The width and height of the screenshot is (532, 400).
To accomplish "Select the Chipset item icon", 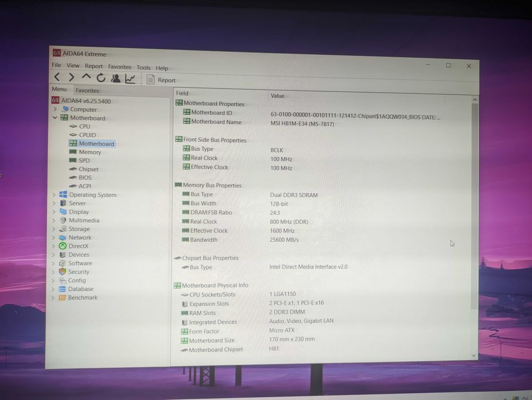I will point(72,169).
